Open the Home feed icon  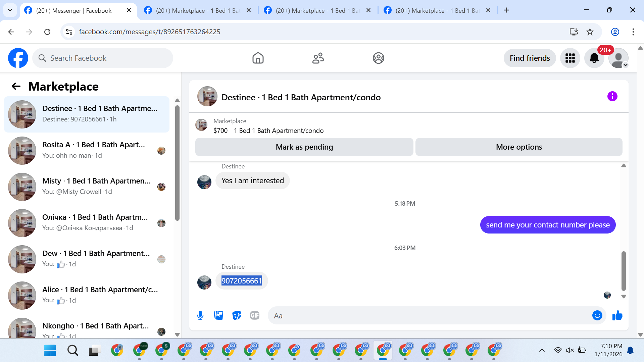click(258, 58)
